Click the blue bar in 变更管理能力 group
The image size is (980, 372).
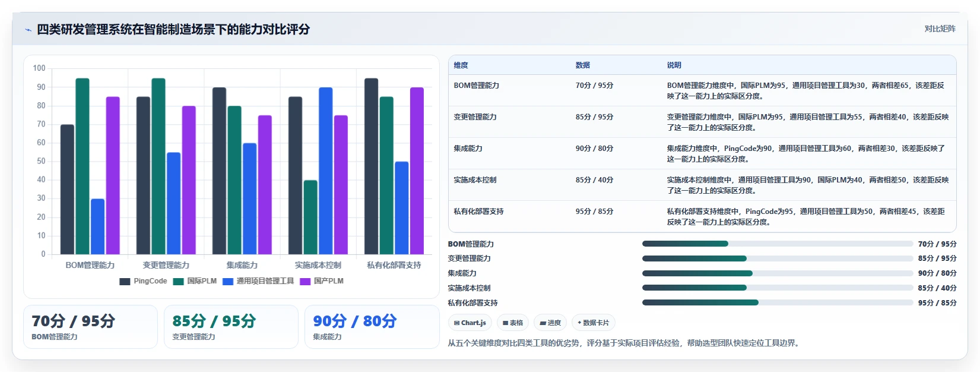173,203
